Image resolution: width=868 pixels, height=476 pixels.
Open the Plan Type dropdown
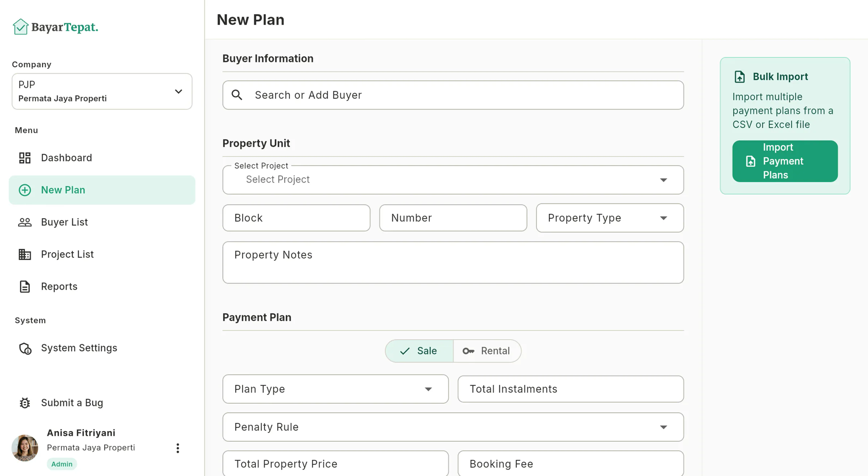pos(336,389)
